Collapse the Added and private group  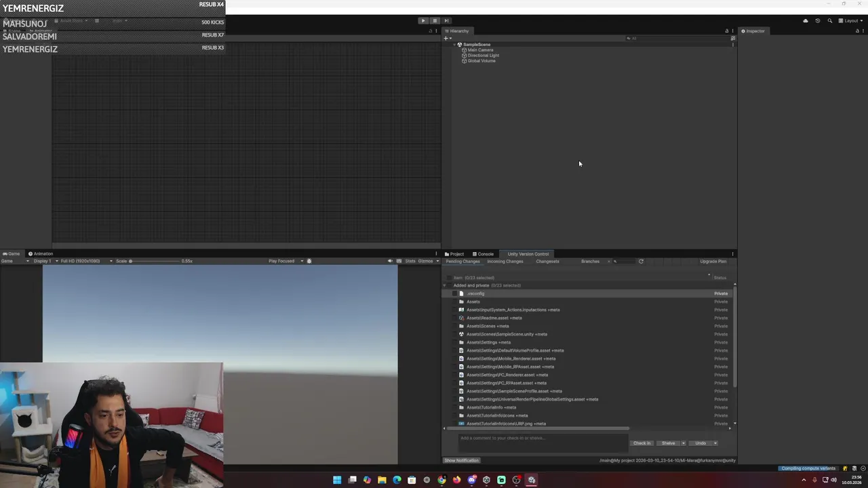pyautogui.click(x=445, y=285)
